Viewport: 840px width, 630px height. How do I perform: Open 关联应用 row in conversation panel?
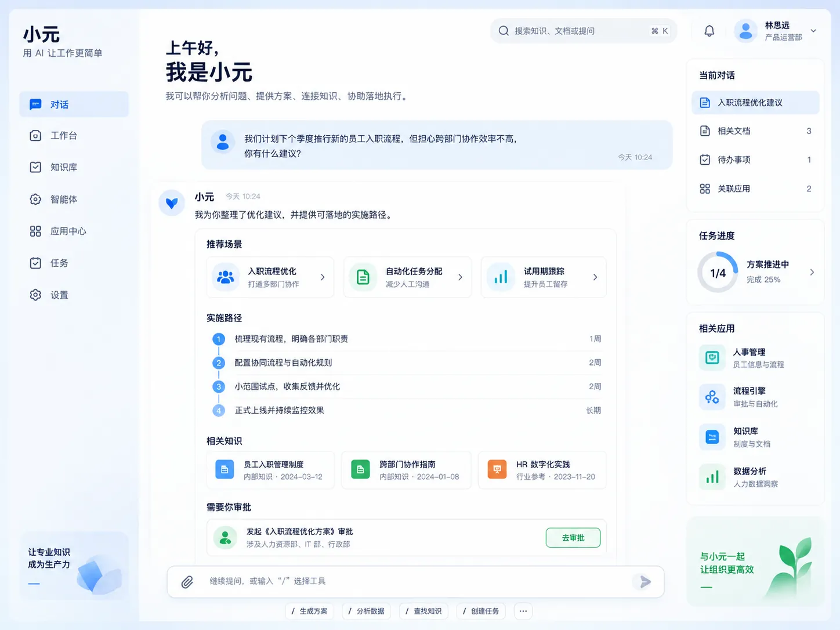click(x=755, y=189)
